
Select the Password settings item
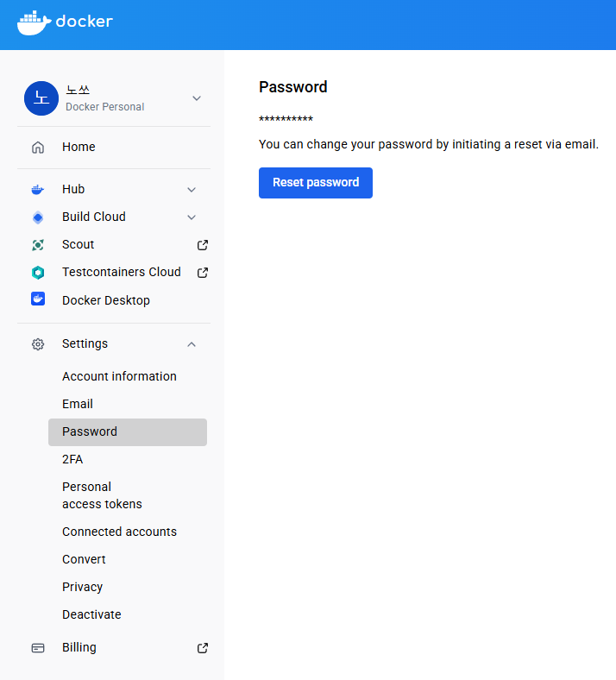128,432
